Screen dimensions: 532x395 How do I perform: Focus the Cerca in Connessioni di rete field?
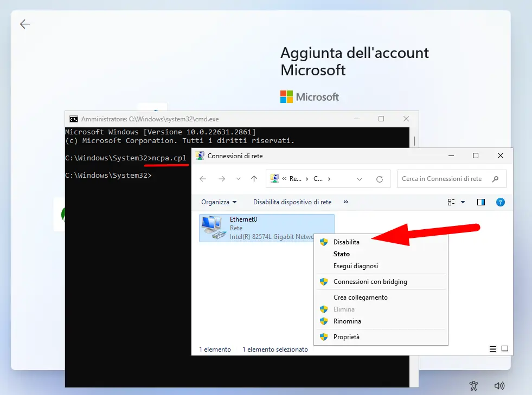tap(452, 179)
